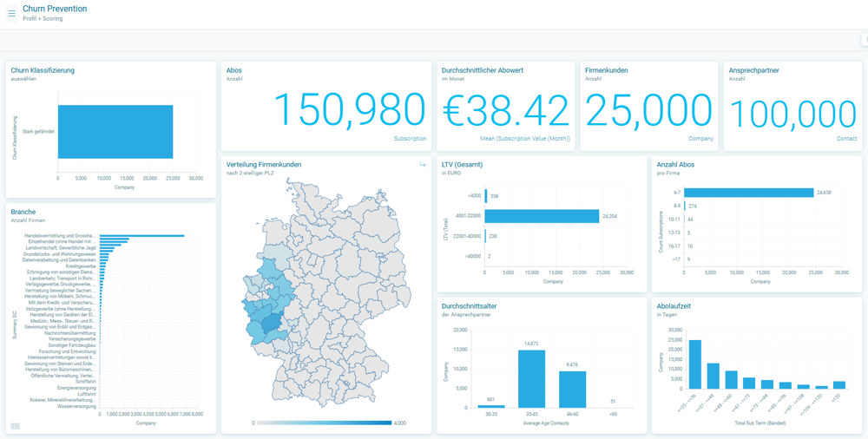The width and height of the screenshot is (868, 439).
Task: Click the '24,204' value label in LTV chart
Action: 609,216
